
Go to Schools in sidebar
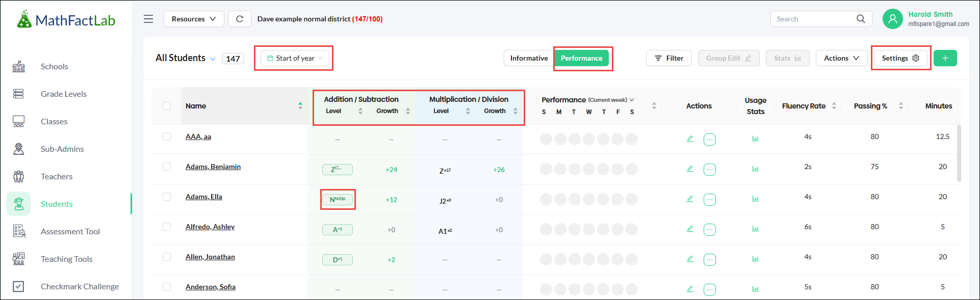(55, 66)
